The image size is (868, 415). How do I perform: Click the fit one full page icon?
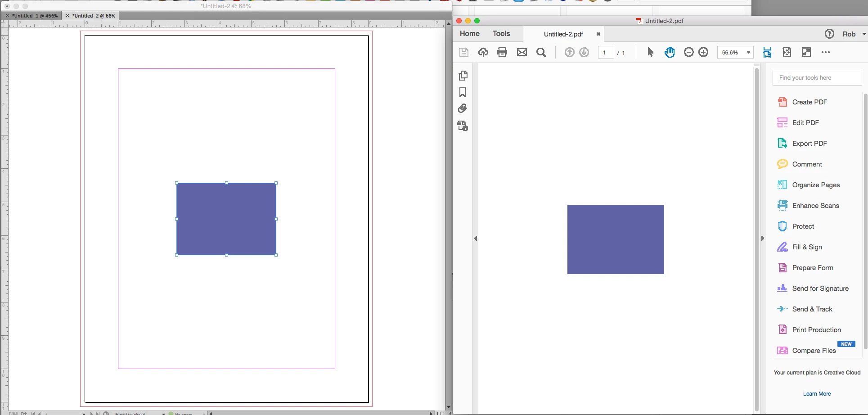787,52
